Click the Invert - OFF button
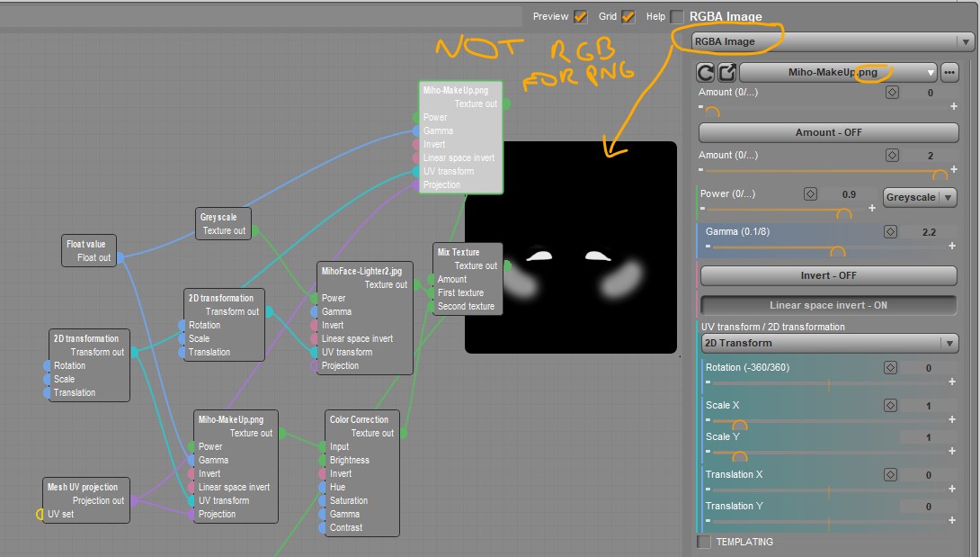This screenshot has width=980, height=557. (828, 275)
